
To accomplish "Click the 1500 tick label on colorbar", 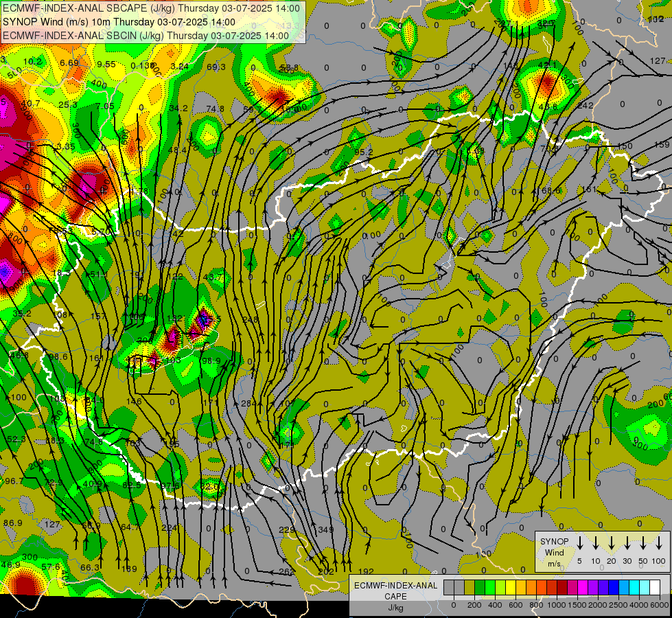I will point(577,605).
